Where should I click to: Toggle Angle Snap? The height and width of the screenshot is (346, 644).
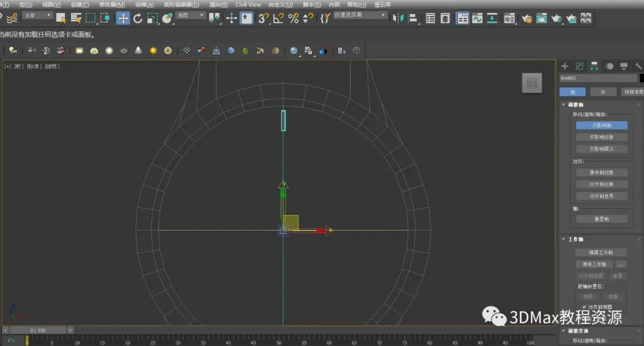tap(278, 18)
